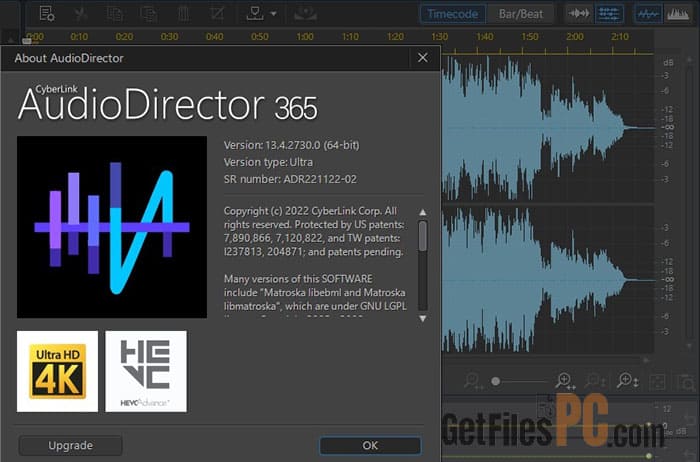Click the horizontal zoom out magnifier
This screenshot has height=462, width=700.
pyautogui.click(x=472, y=381)
